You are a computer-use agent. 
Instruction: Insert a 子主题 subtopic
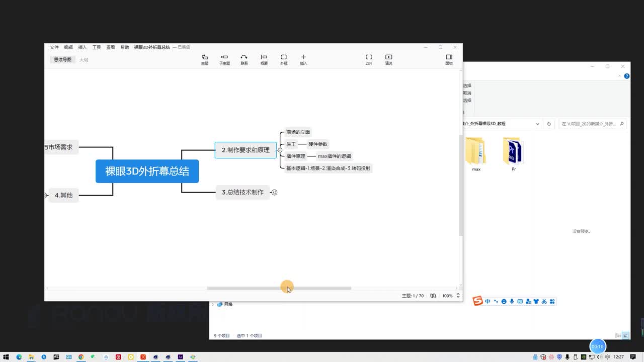pos(224,60)
